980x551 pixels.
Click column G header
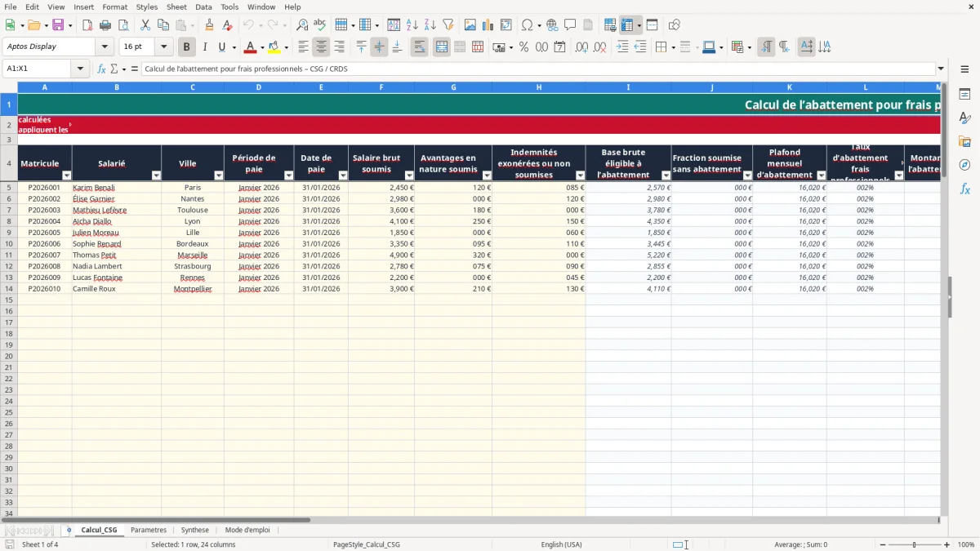(453, 87)
